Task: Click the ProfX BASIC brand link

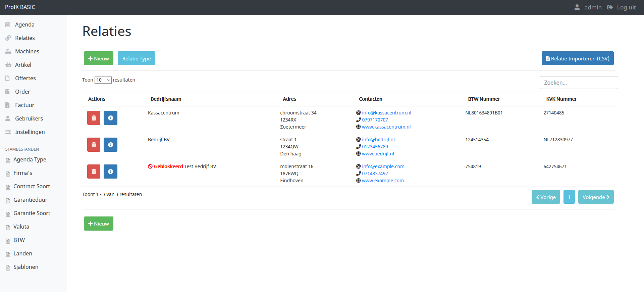Action: [x=20, y=7]
